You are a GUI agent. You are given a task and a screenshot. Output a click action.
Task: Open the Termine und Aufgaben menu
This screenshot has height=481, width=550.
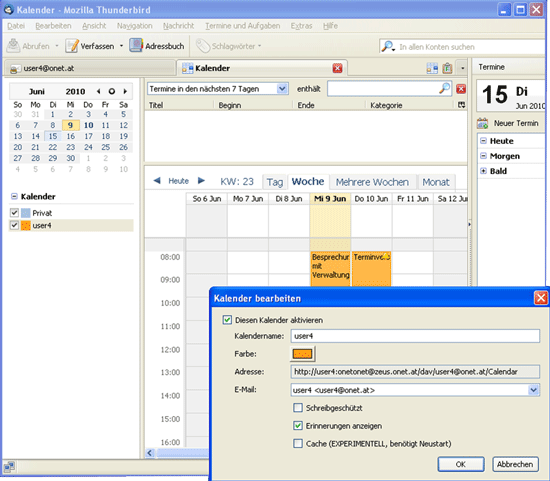242,26
